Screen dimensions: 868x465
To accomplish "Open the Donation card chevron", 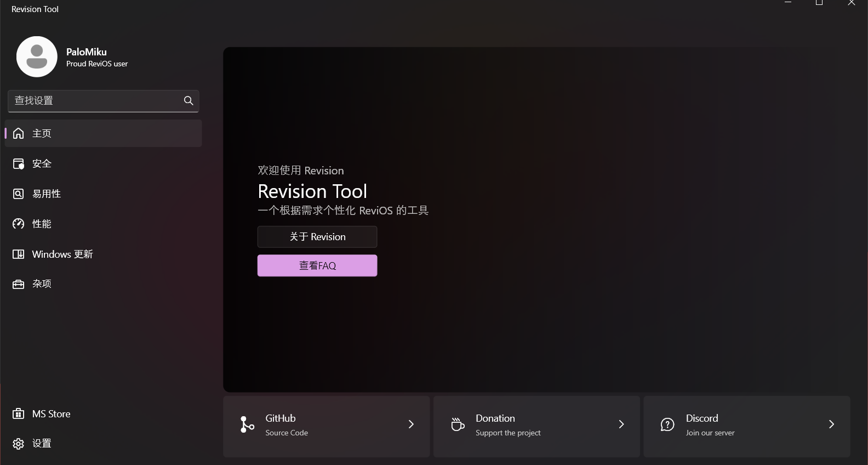I will coord(621,424).
